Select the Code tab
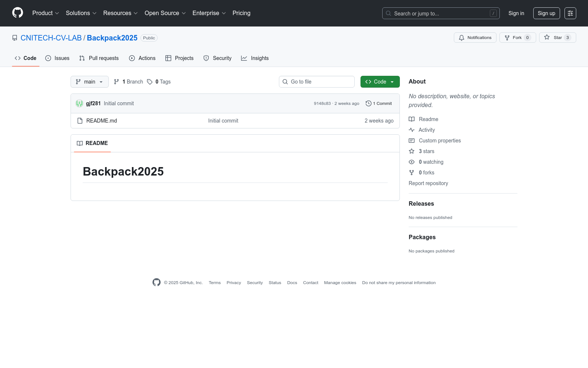The height and width of the screenshot is (368, 588). click(x=26, y=58)
